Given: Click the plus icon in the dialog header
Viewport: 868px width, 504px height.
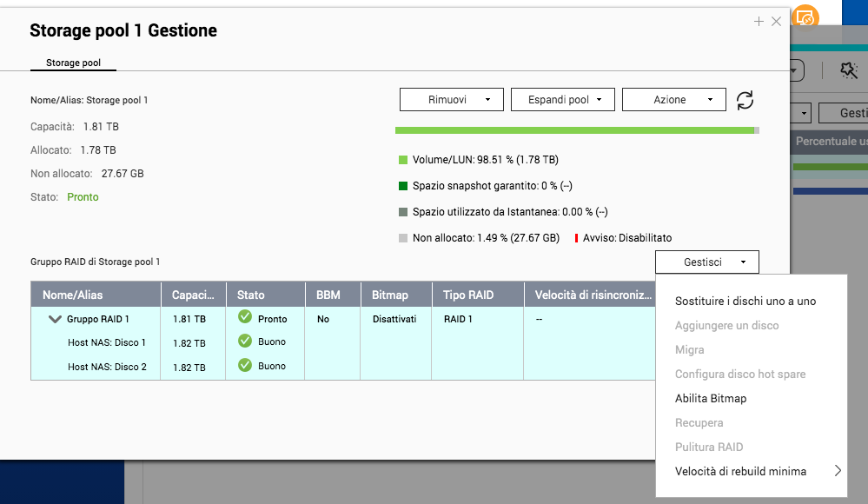Looking at the screenshot, I should [759, 22].
